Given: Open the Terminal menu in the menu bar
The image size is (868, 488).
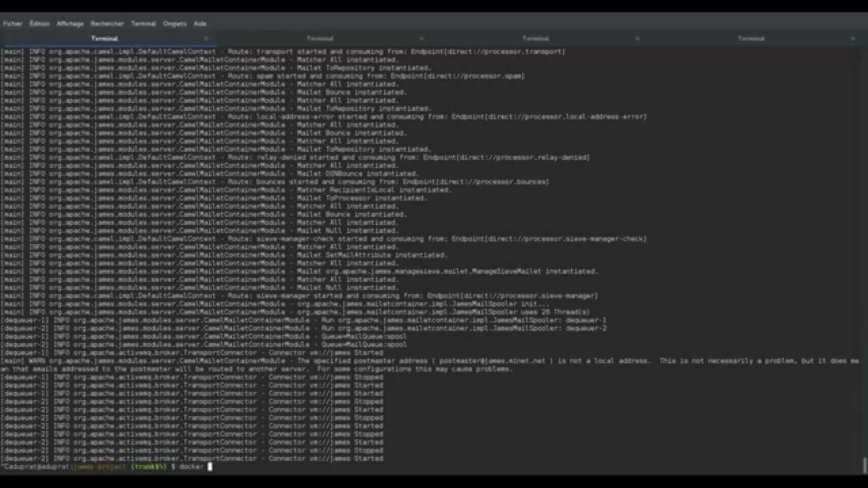Looking at the screenshot, I should pos(143,24).
